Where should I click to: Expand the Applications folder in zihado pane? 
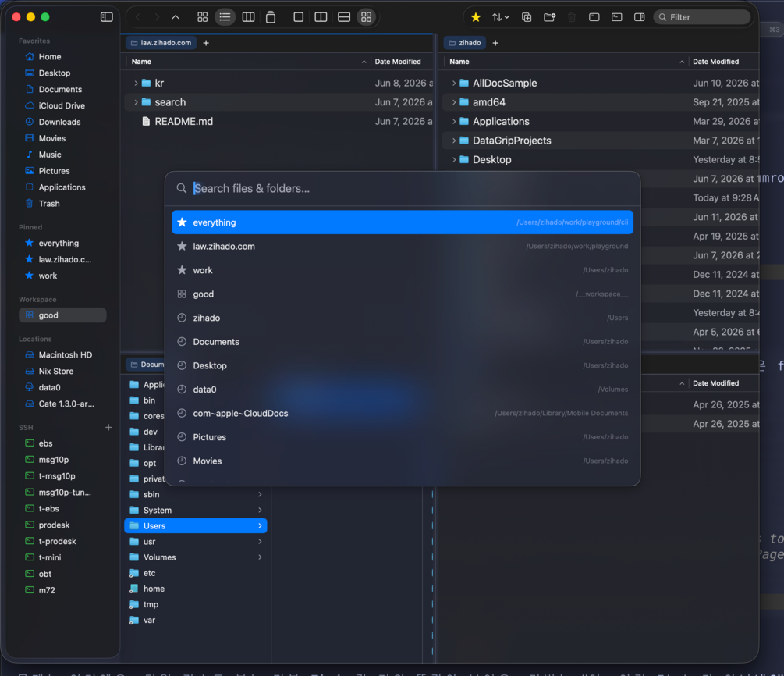tap(453, 122)
